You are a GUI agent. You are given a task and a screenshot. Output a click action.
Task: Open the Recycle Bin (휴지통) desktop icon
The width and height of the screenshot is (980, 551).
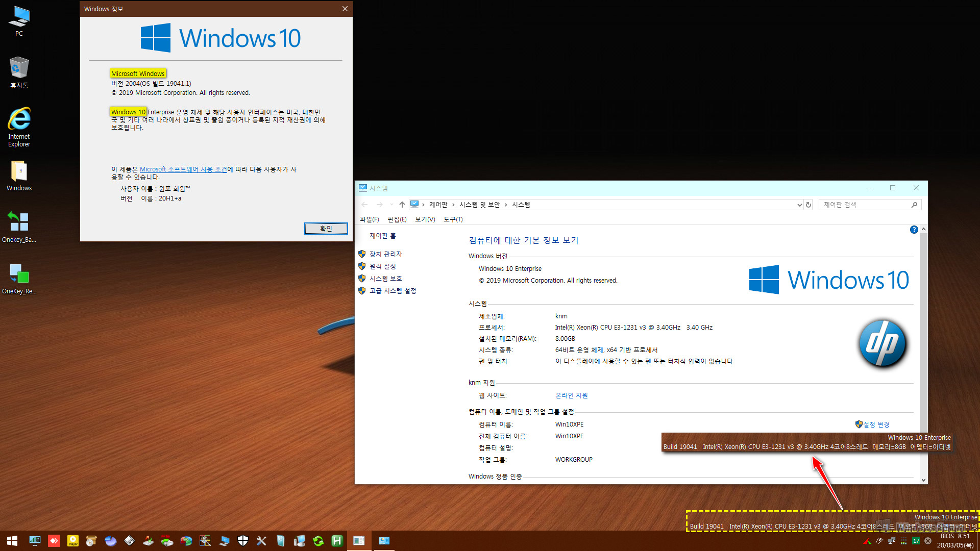(x=19, y=72)
